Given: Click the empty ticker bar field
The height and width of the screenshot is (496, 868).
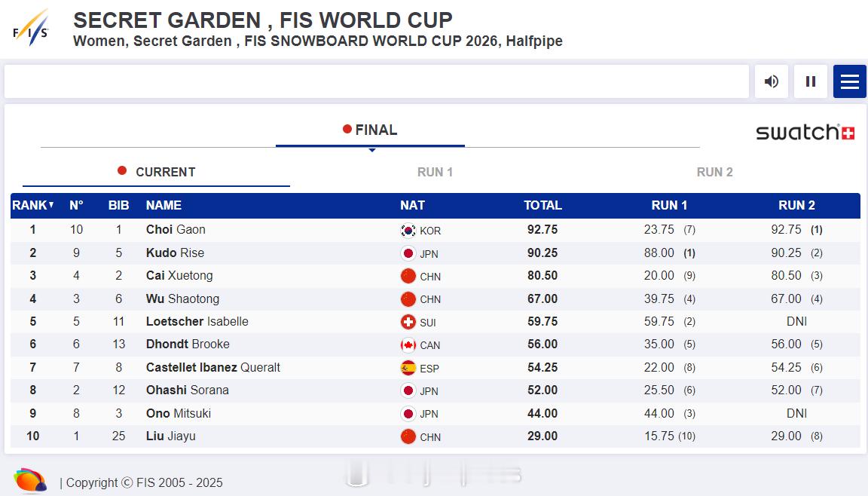Looking at the screenshot, I should pos(377,81).
